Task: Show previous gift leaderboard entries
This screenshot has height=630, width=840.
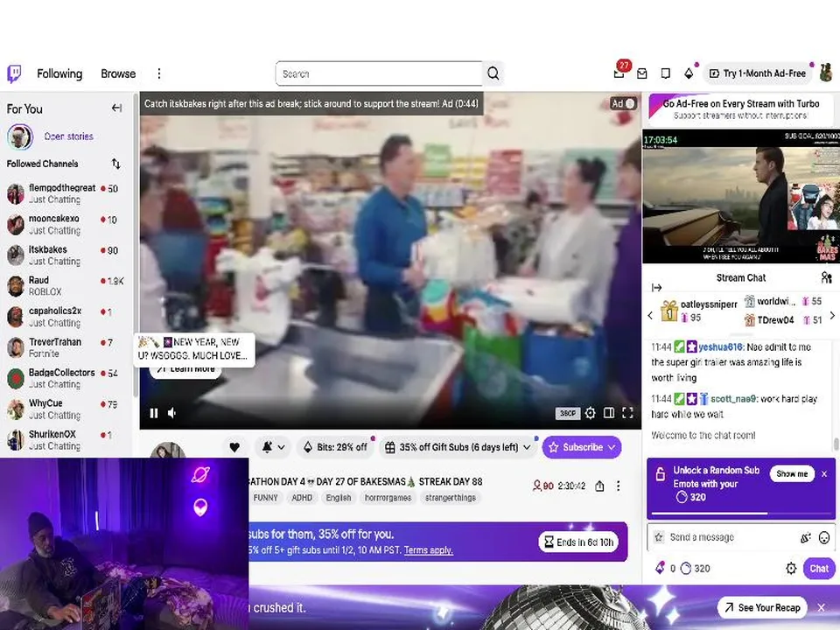Action: pyautogui.click(x=650, y=316)
